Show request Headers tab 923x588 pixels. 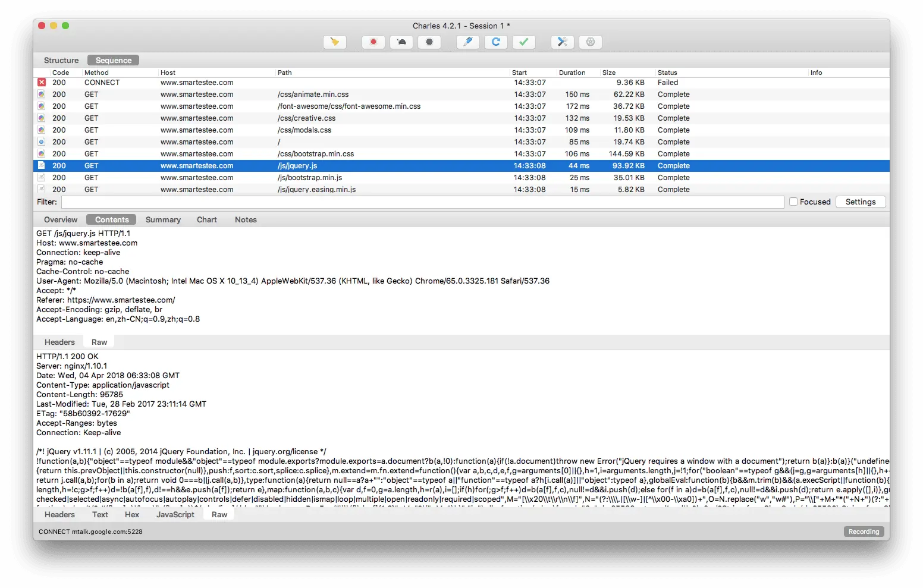click(59, 342)
